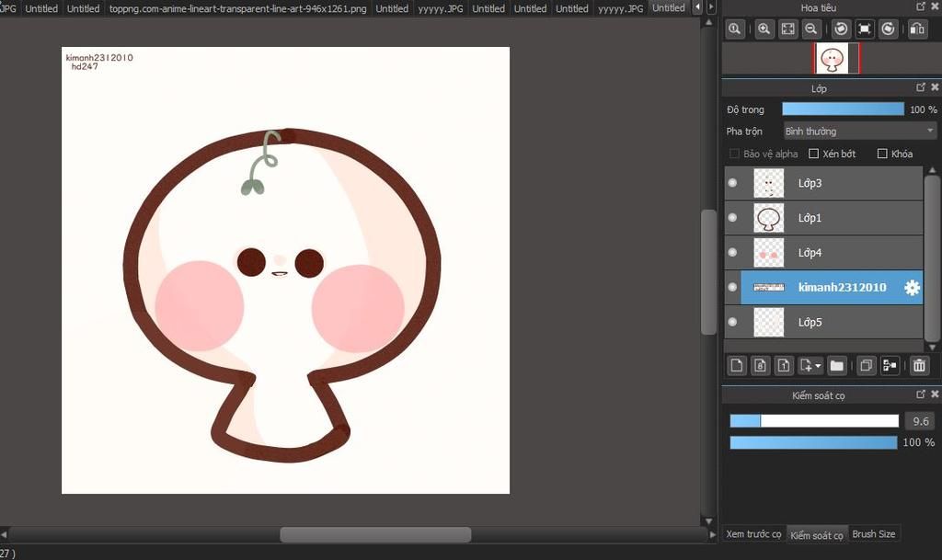
Task: Hide the Lớp1 layer
Action: (732, 217)
